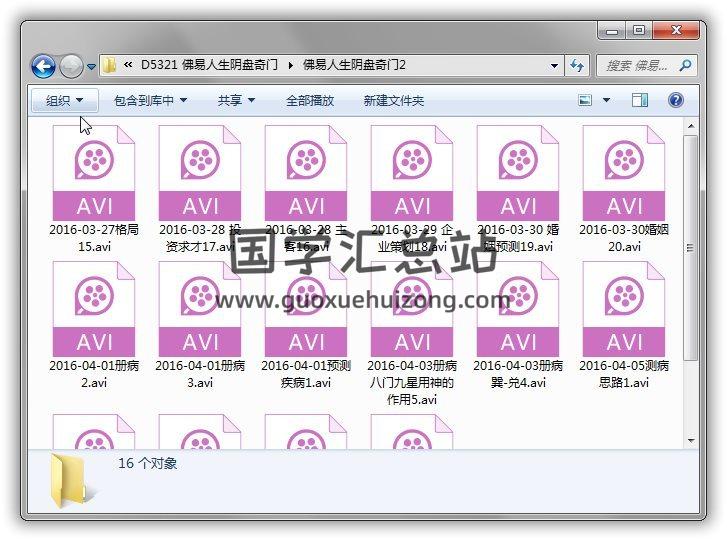The image size is (727, 541).
Task: Click the 全部播放 button
Action: [x=310, y=100]
